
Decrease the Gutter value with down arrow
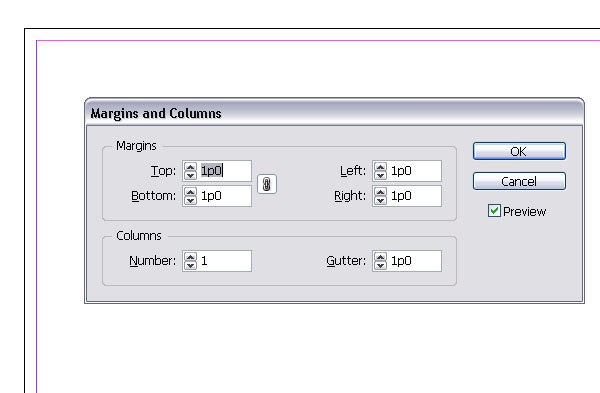coord(380,265)
